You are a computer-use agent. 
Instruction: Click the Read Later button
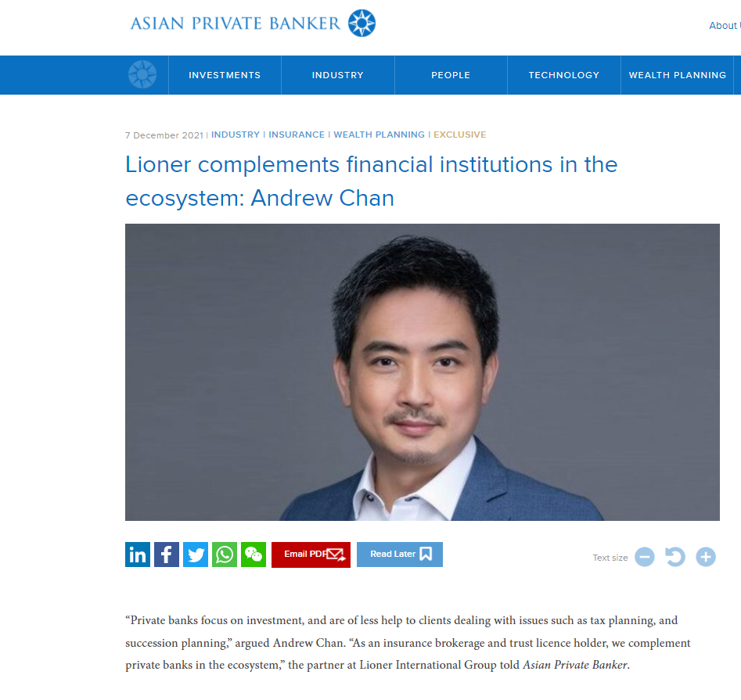[400, 555]
